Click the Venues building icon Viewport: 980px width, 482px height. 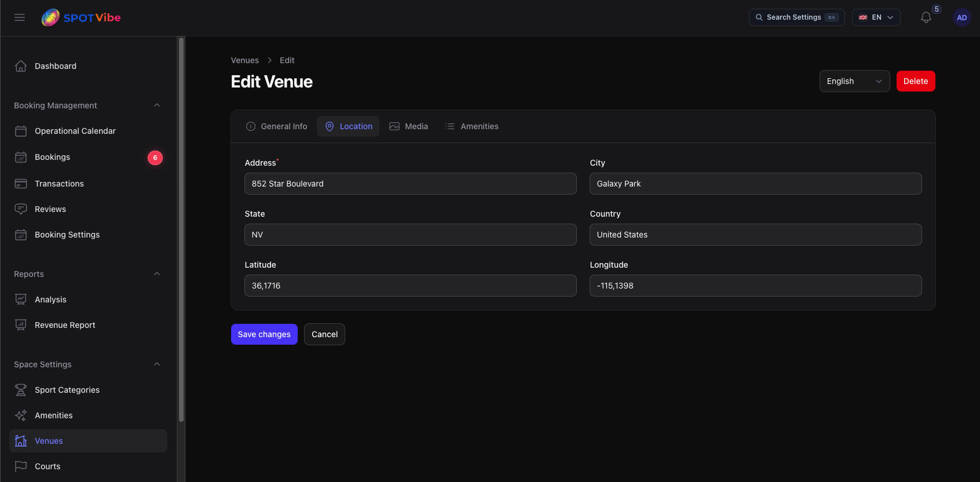pos(21,441)
